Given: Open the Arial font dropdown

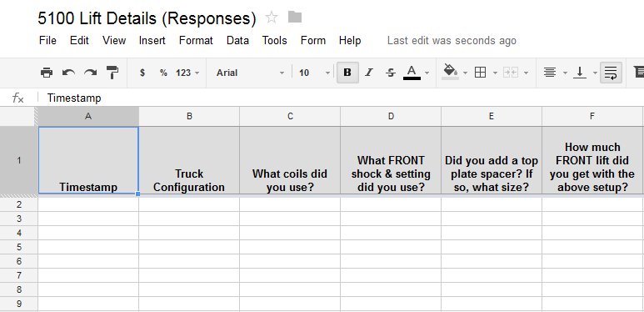Looking at the screenshot, I should coord(250,73).
